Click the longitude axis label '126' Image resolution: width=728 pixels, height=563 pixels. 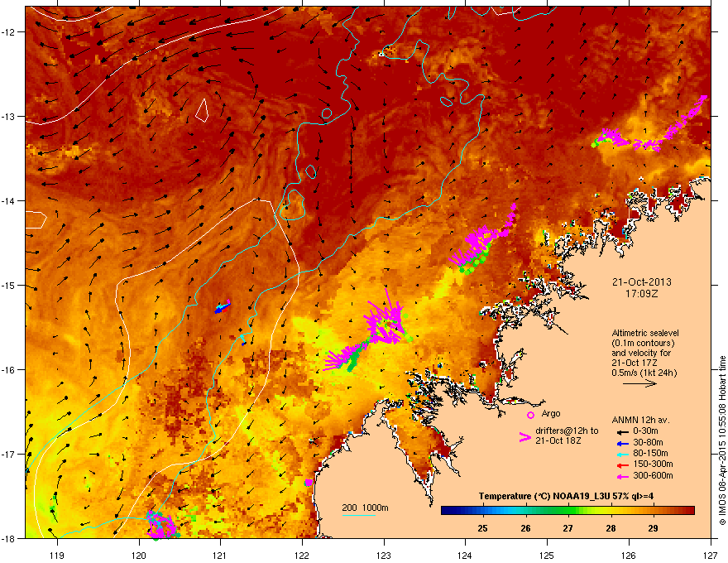[629, 555]
